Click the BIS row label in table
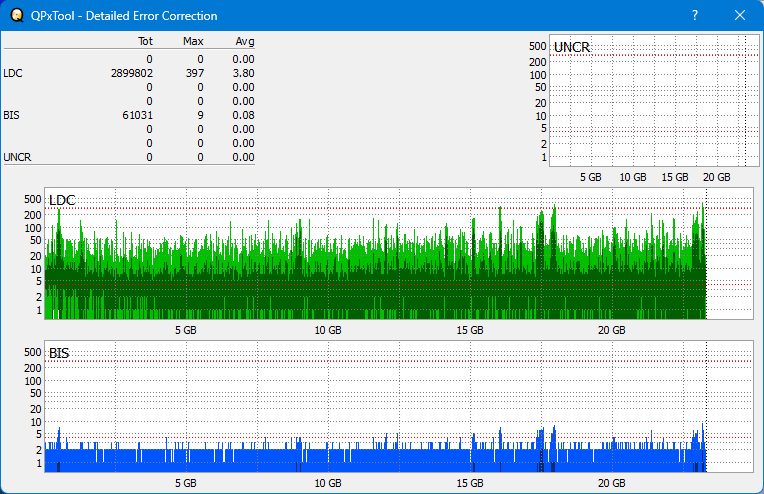The image size is (764, 494). point(11,115)
